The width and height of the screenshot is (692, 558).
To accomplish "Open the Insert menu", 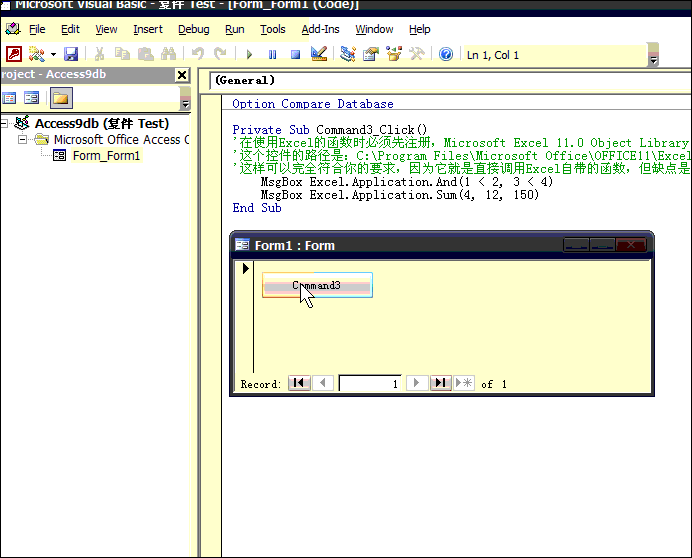I will pyautogui.click(x=148, y=29).
